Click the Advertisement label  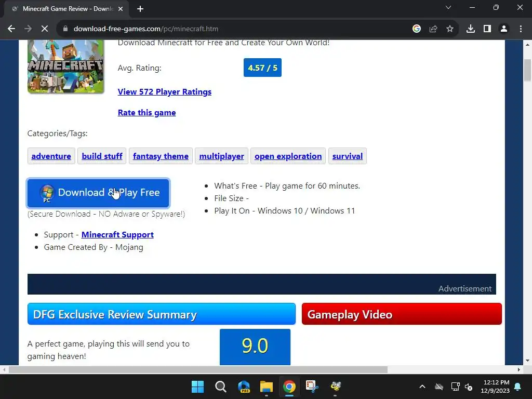click(465, 288)
